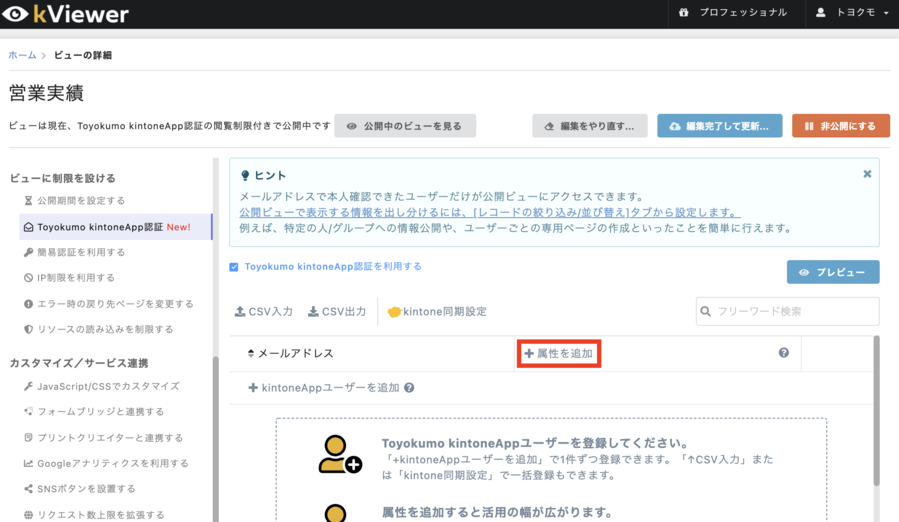Screen dimensions: 899x522
Task: Click prohibition icon beside IP制限を利用する
Action: 28,278
